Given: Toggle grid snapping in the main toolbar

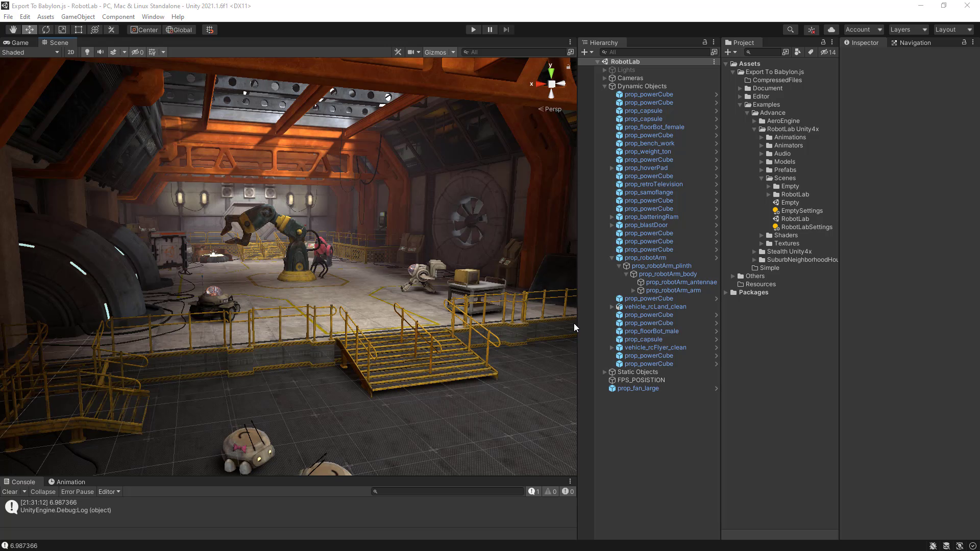Looking at the screenshot, I should pos(210,30).
